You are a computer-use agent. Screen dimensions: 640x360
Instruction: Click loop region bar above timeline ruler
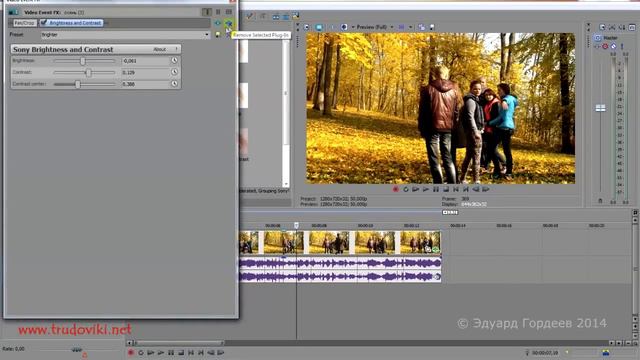coord(450,212)
